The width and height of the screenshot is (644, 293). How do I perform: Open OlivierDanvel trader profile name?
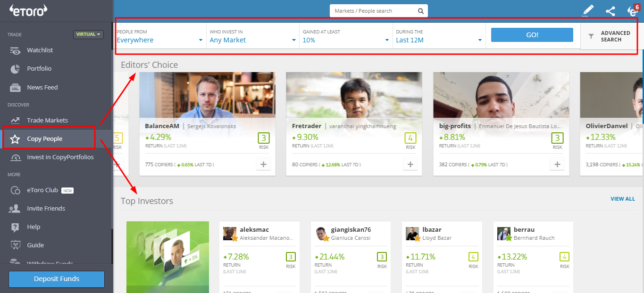coord(607,126)
